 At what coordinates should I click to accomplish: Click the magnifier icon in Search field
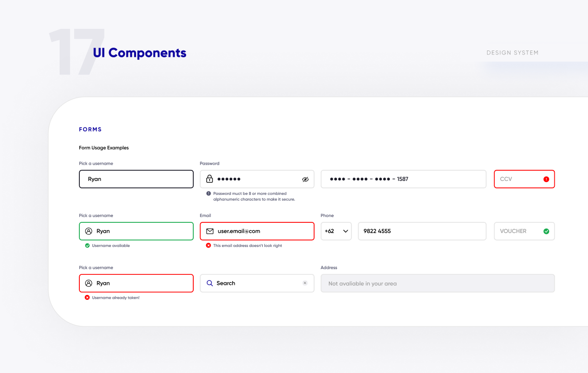210,283
